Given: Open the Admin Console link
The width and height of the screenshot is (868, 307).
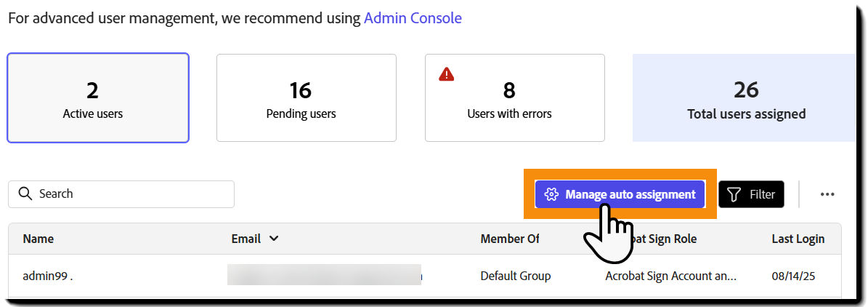Looking at the screenshot, I should point(413,18).
